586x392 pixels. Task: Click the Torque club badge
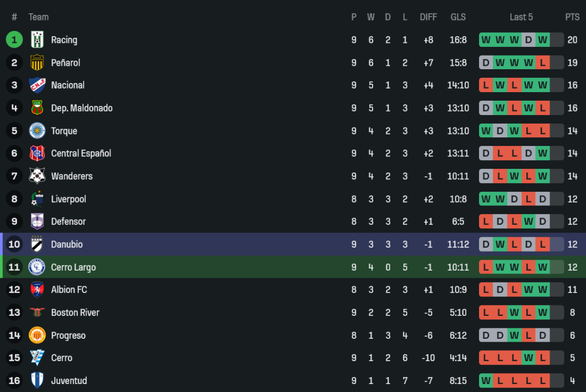click(x=37, y=130)
